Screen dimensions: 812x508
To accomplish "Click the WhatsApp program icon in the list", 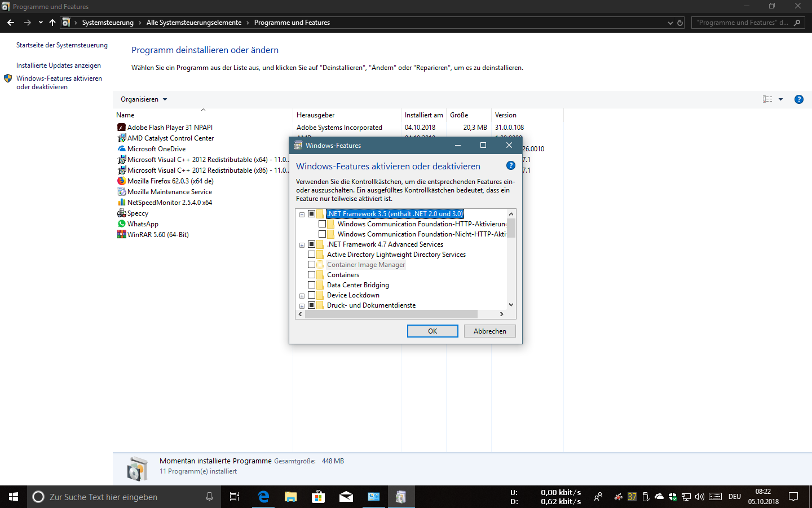I will [121, 224].
